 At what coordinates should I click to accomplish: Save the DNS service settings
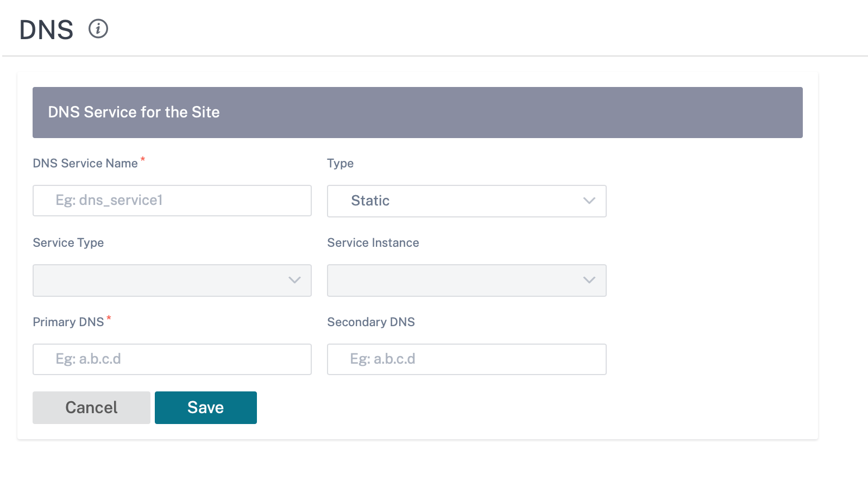pos(206,408)
